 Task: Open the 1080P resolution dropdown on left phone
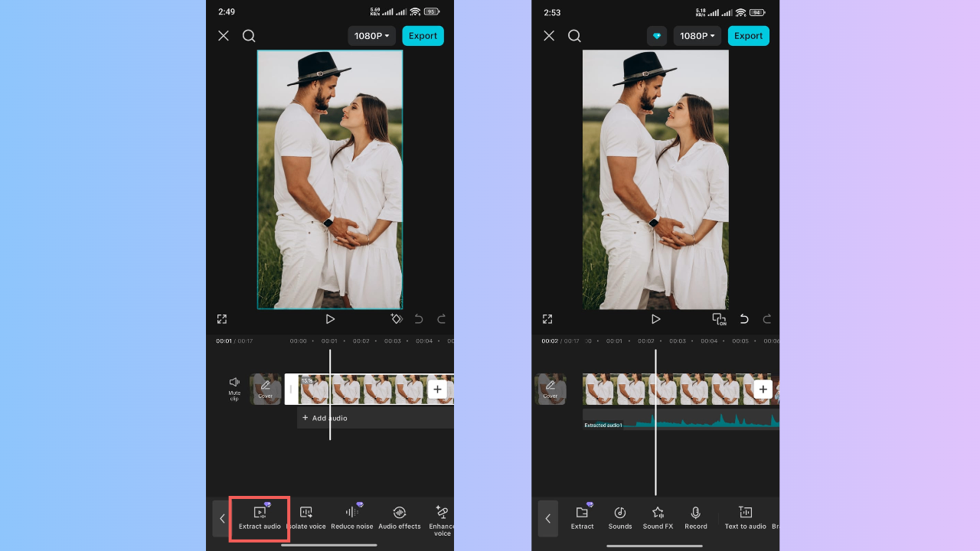pyautogui.click(x=371, y=36)
